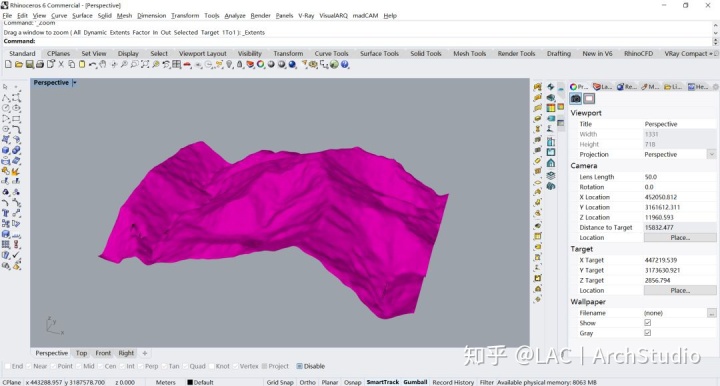The height and width of the screenshot is (386, 720).
Task: Open the V-Ray menu
Action: pos(306,16)
